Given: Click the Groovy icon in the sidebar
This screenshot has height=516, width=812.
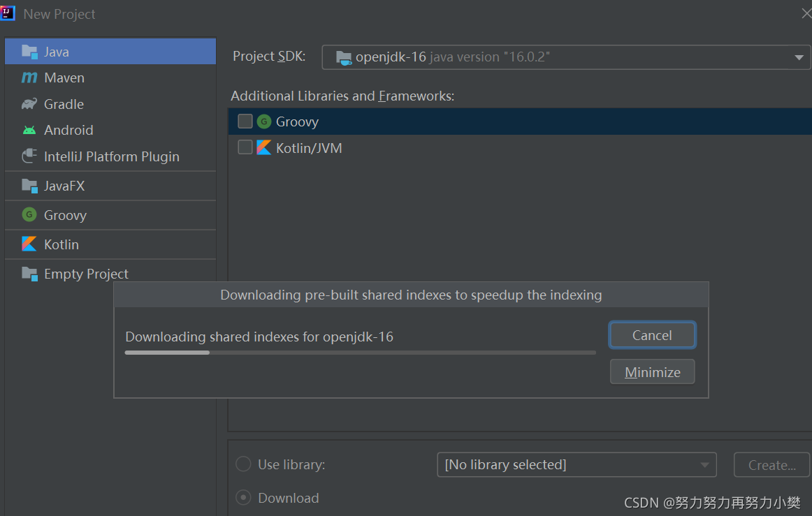Looking at the screenshot, I should click(x=29, y=215).
